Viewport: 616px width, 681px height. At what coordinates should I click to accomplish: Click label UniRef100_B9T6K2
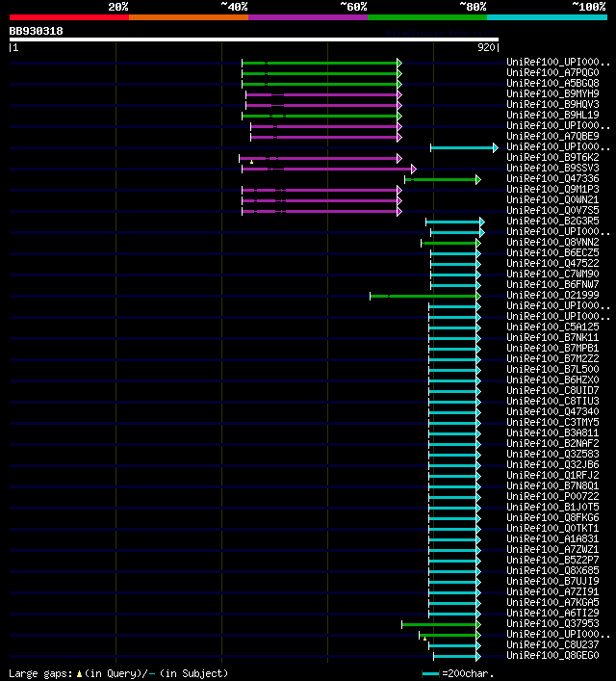(x=552, y=157)
